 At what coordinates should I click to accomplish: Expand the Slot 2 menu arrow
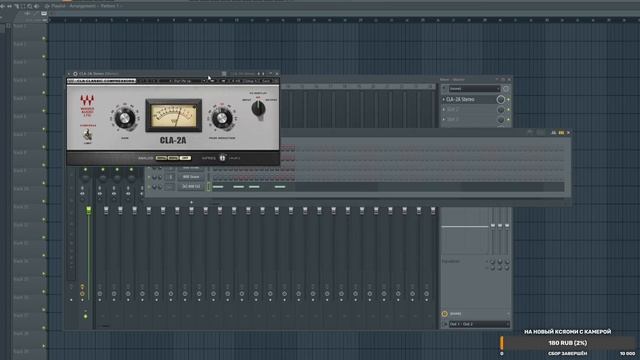pos(444,109)
